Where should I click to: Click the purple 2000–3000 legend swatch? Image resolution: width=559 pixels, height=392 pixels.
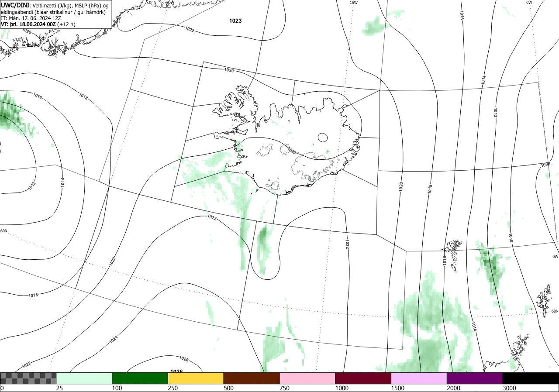(x=475, y=378)
